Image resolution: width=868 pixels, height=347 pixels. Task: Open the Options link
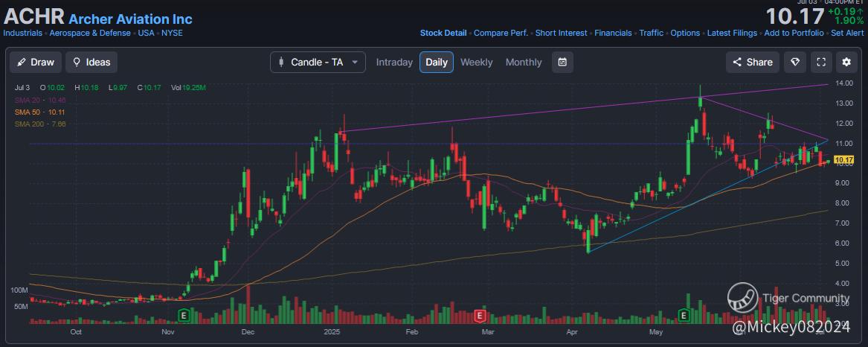click(685, 33)
